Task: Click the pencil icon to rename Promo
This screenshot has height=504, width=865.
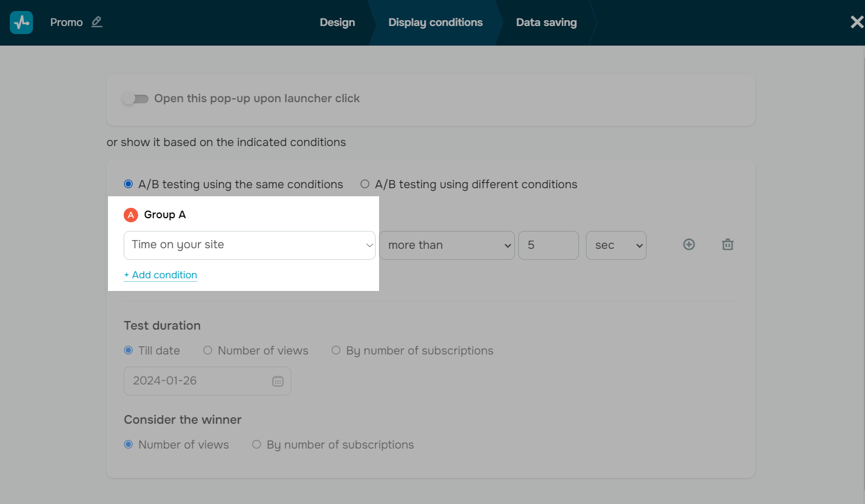Action: [x=96, y=22]
